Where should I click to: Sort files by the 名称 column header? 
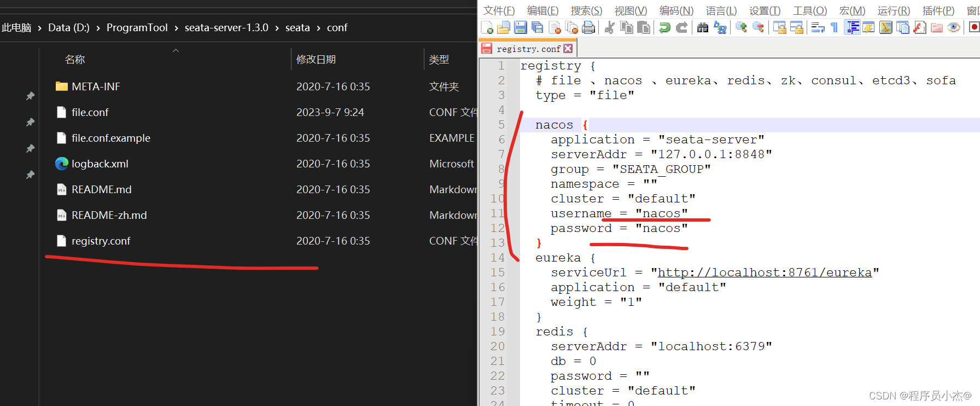pos(75,59)
